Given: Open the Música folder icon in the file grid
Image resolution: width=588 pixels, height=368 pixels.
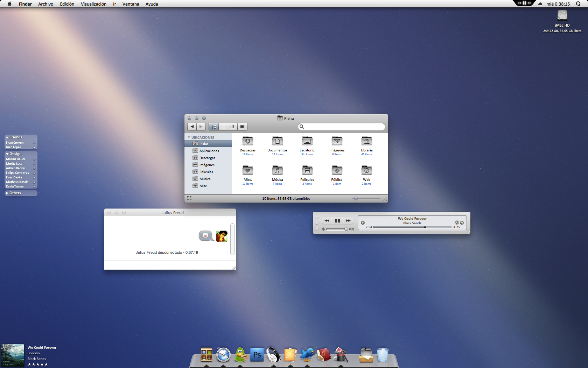Looking at the screenshot, I should (278, 170).
